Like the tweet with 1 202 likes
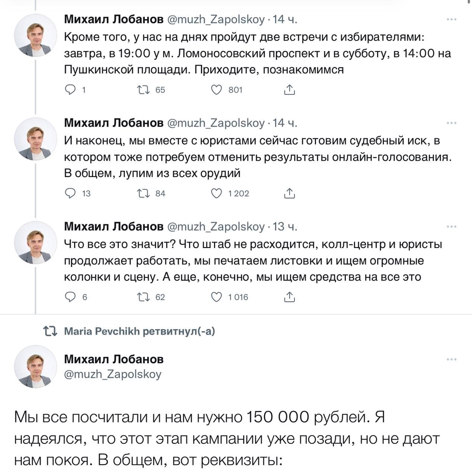 coord(217,193)
